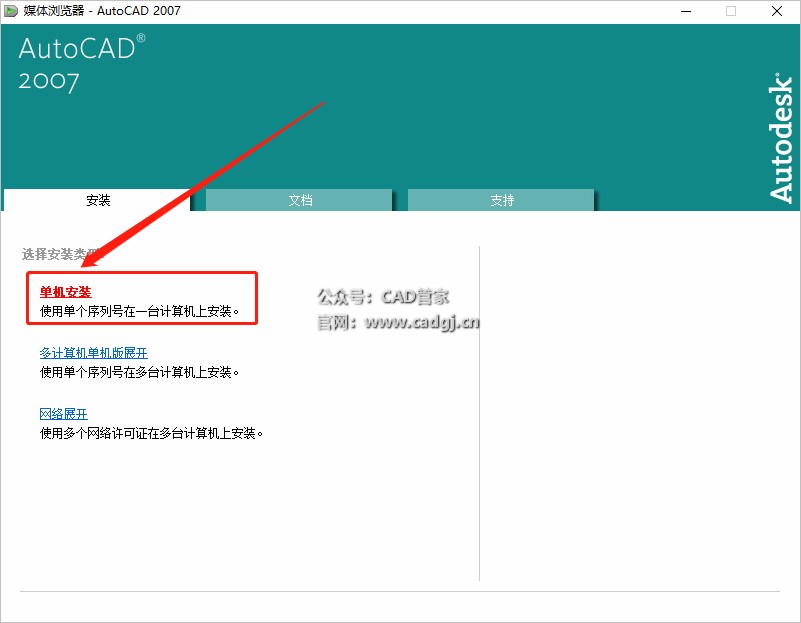Switch to the 文档 tab

pyautogui.click(x=299, y=200)
